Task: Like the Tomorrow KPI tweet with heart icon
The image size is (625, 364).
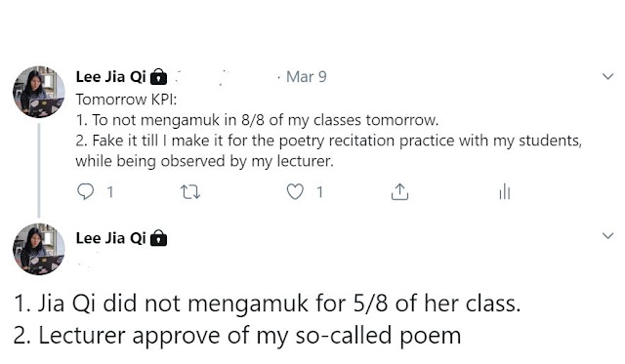Action: pos(295,192)
